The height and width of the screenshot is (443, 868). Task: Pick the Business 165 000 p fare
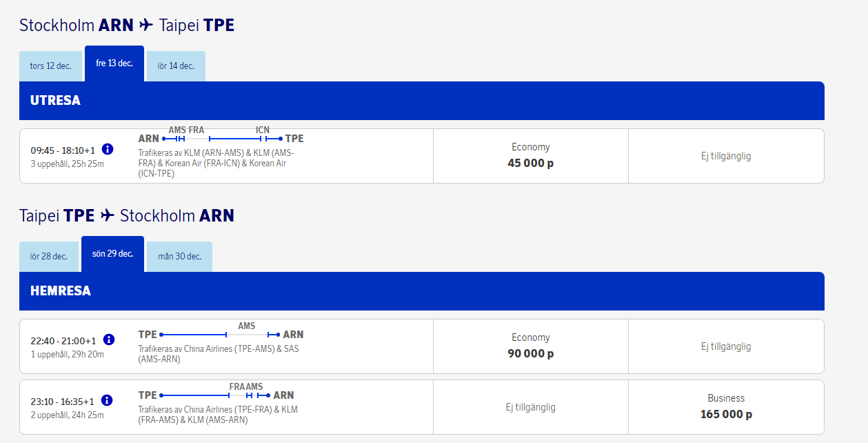[726, 406]
